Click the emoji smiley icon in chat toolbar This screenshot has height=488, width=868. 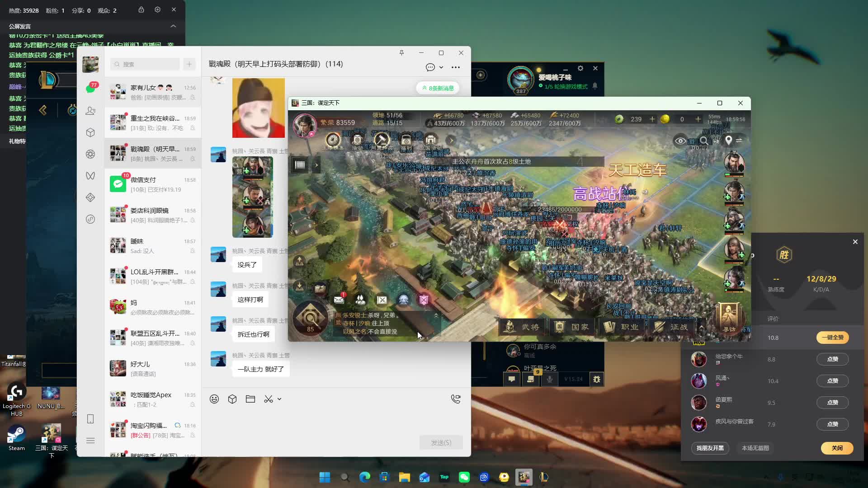(214, 399)
